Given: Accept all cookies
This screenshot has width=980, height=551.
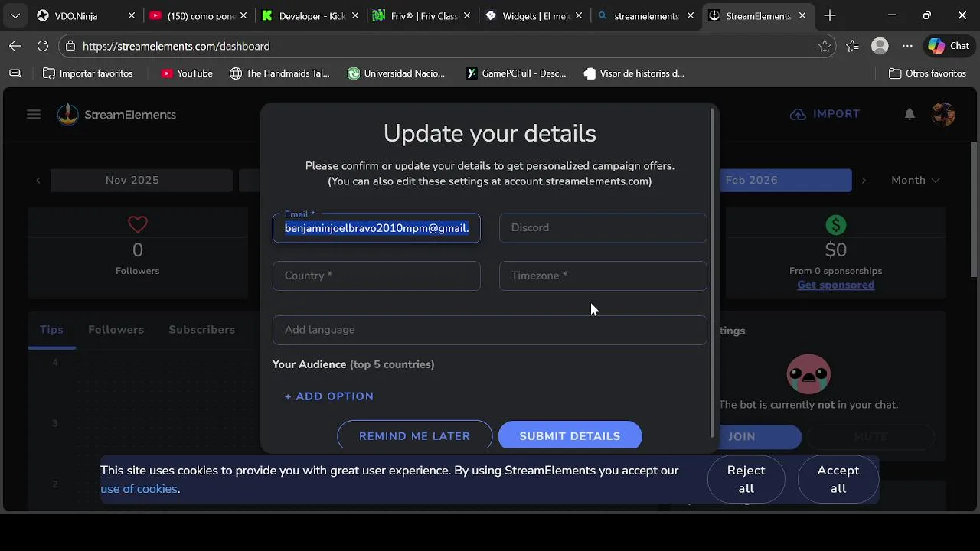Looking at the screenshot, I should click(838, 479).
